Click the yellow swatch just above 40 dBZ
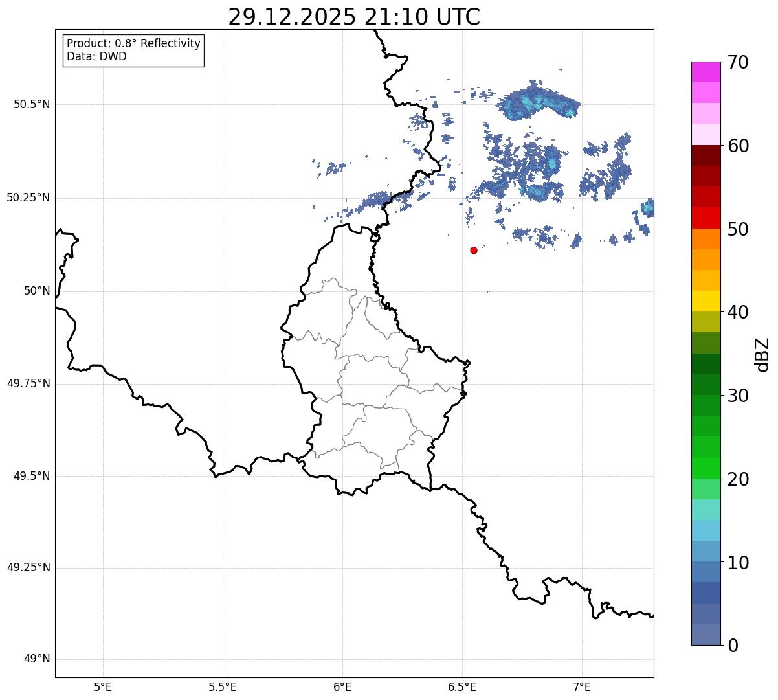Viewport: 778px width, 700px height. 706,301
